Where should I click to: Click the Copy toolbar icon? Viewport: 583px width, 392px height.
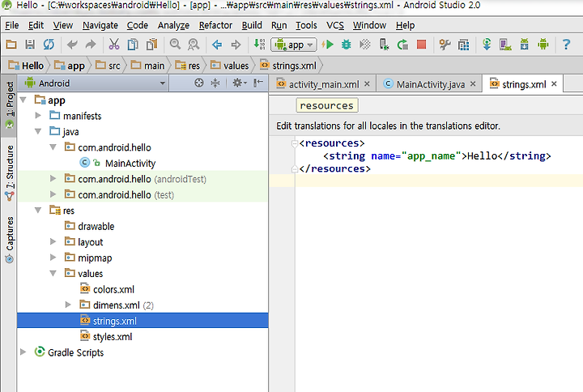point(133,45)
